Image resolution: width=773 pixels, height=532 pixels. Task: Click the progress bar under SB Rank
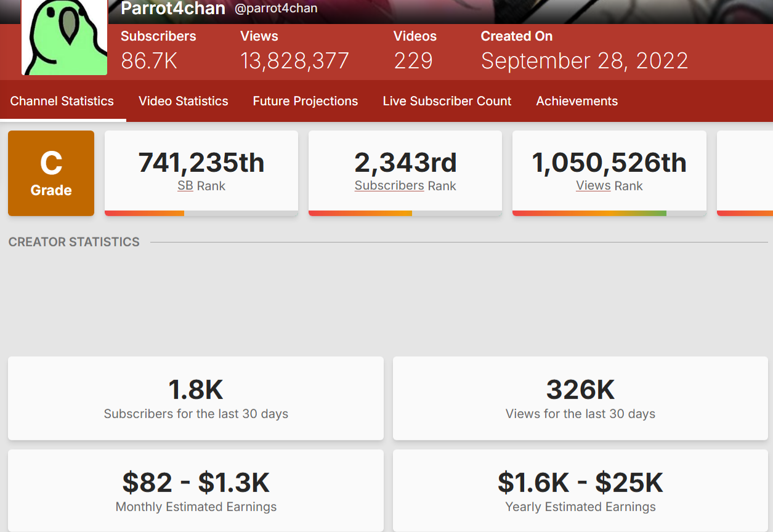201,213
